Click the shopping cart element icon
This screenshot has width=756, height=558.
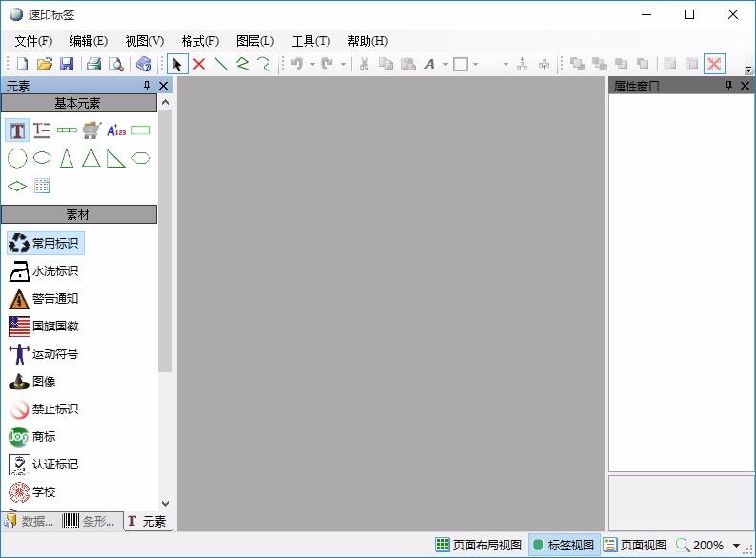point(91,130)
